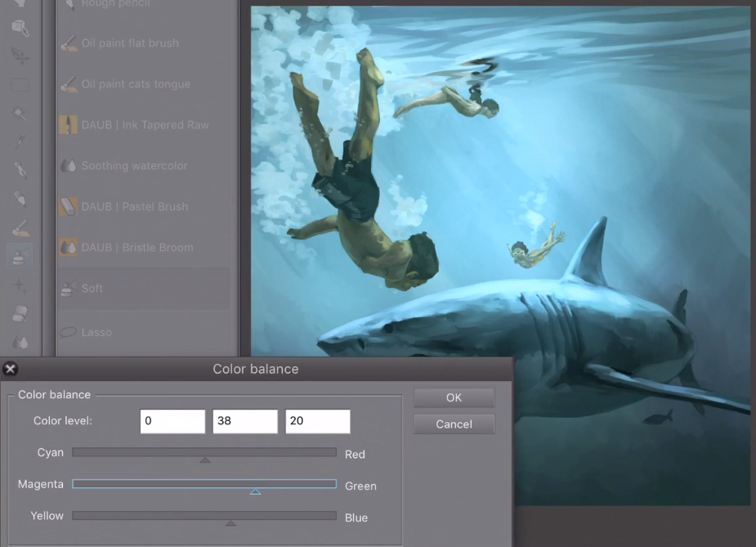Choose the Oil paint flat brush preset
756x547 pixels.
tap(130, 43)
